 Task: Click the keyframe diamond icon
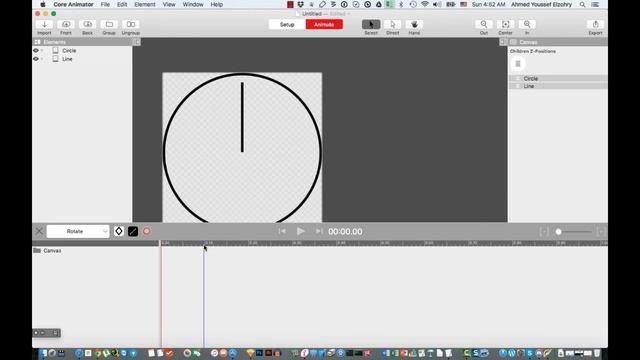119,231
